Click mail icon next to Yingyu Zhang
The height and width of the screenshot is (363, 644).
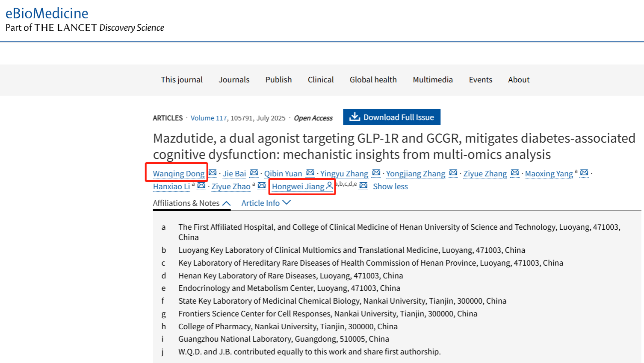click(x=376, y=173)
